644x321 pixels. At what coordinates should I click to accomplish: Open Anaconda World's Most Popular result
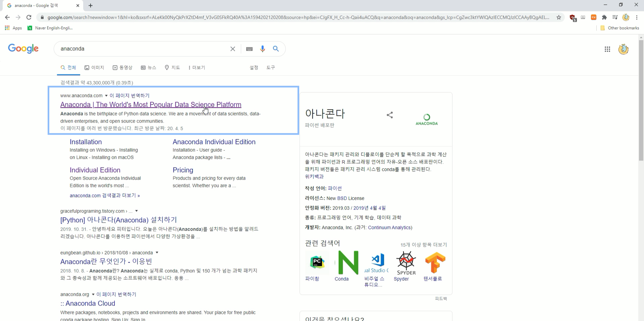[151, 104]
